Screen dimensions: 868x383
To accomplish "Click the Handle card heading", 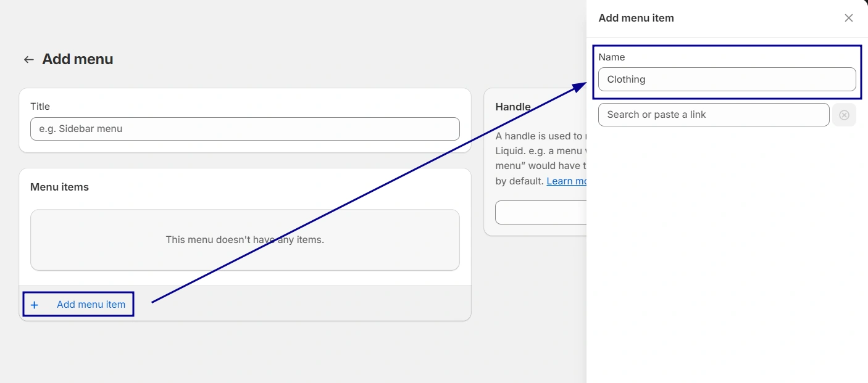I will pyautogui.click(x=513, y=107).
